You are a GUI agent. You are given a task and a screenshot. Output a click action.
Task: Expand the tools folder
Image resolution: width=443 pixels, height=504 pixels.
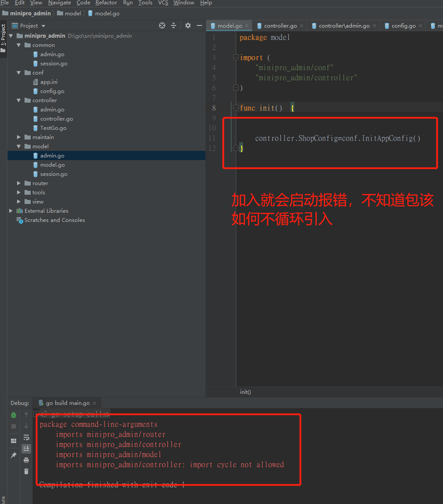coord(18,193)
